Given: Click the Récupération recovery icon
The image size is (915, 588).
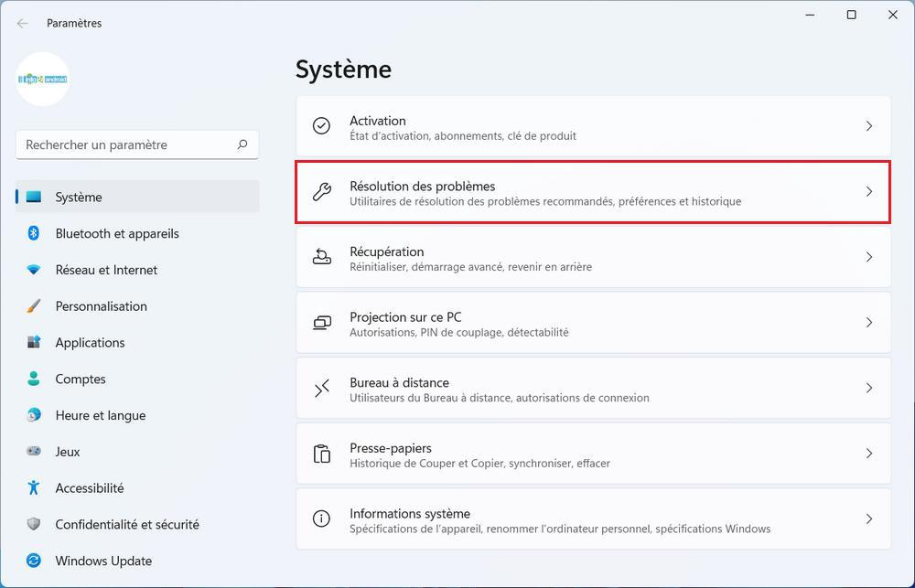Looking at the screenshot, I should click(321, 257).
